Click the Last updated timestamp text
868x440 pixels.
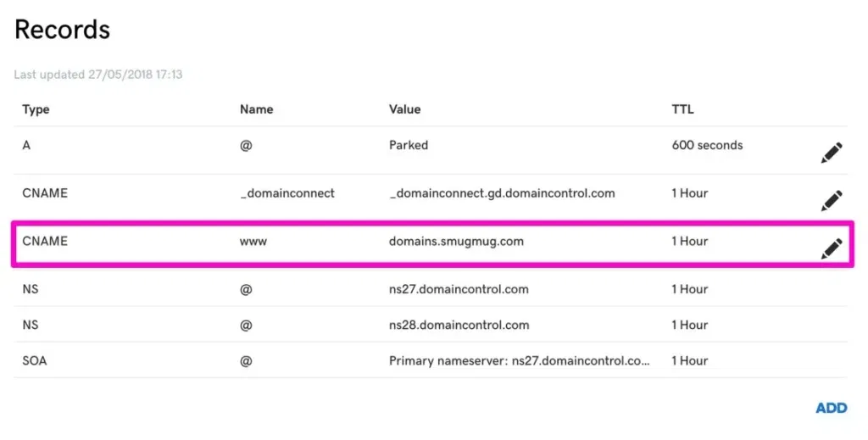[98, 75]
